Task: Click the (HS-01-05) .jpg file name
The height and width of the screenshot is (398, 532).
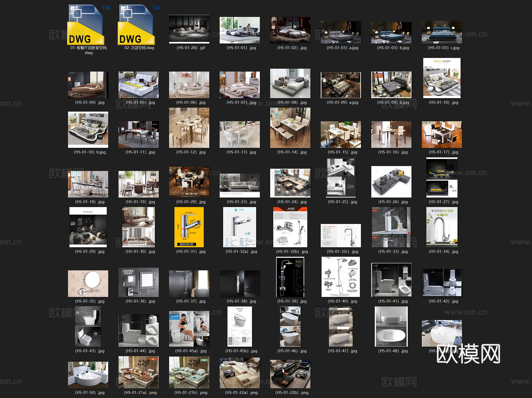Action: click(140, 103)
